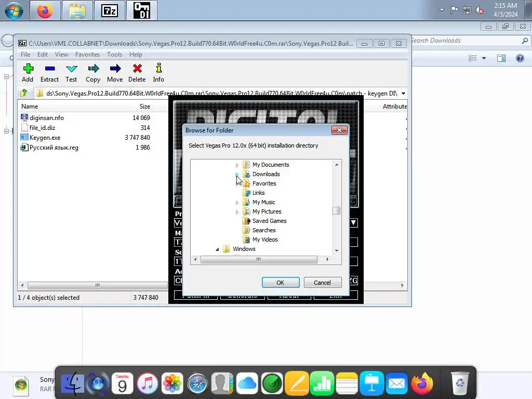532x399 pixels.
Task: Click the Finder icon in the dock
Action: coord(73,383)
